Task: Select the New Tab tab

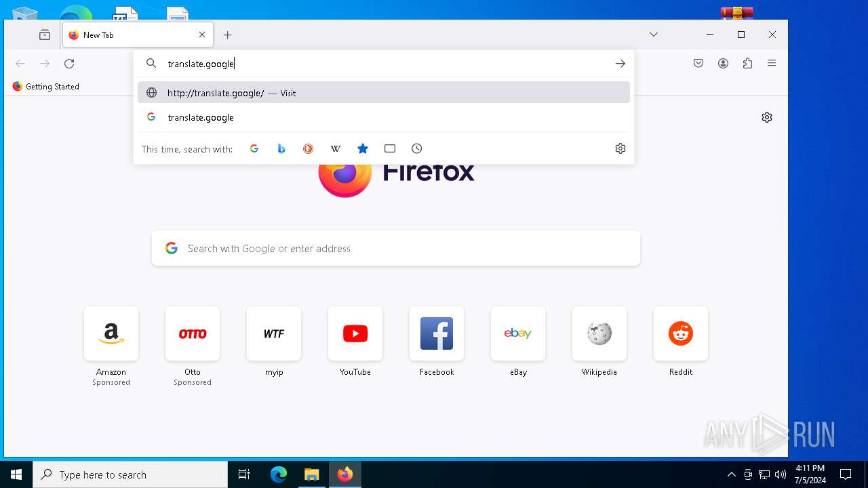Action: 138,35
